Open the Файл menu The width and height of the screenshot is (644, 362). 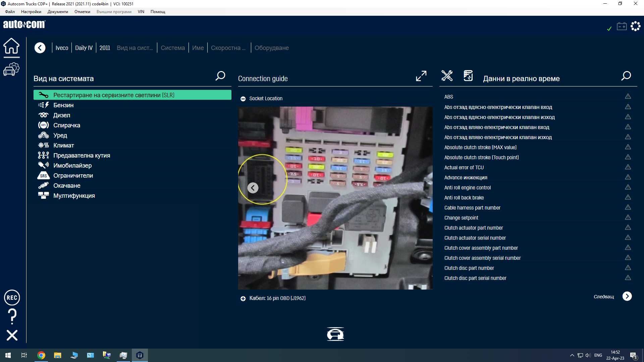point(10,12)
